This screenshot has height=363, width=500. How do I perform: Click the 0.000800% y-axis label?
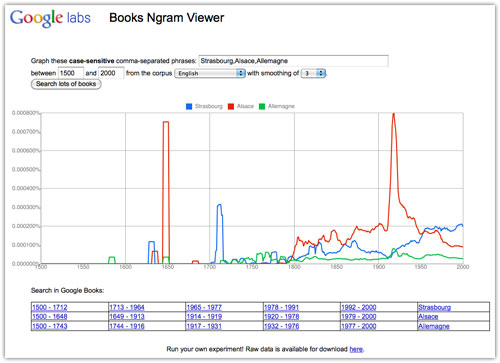(x=26, y=113)
